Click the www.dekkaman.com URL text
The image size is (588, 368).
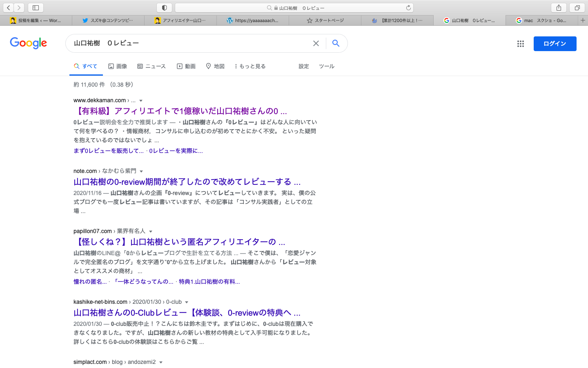[100, 100]
